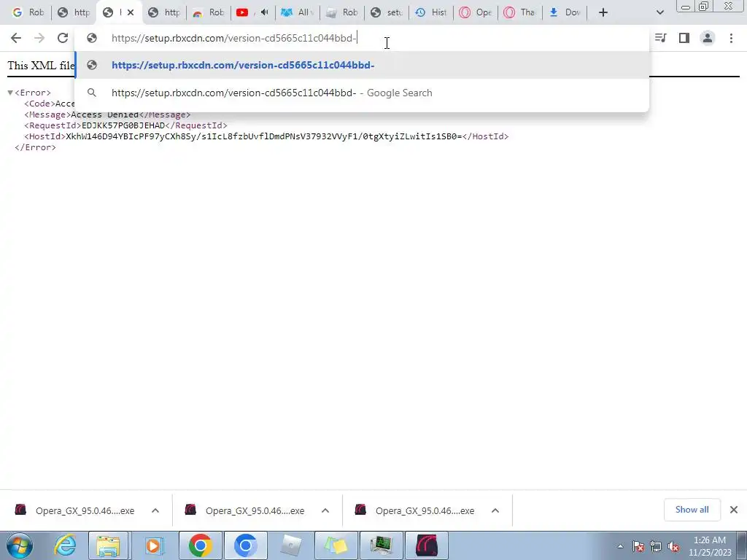Open the Chrome three-dot menu
This screenshot has width=747, height=560.
tap(731, 38)
